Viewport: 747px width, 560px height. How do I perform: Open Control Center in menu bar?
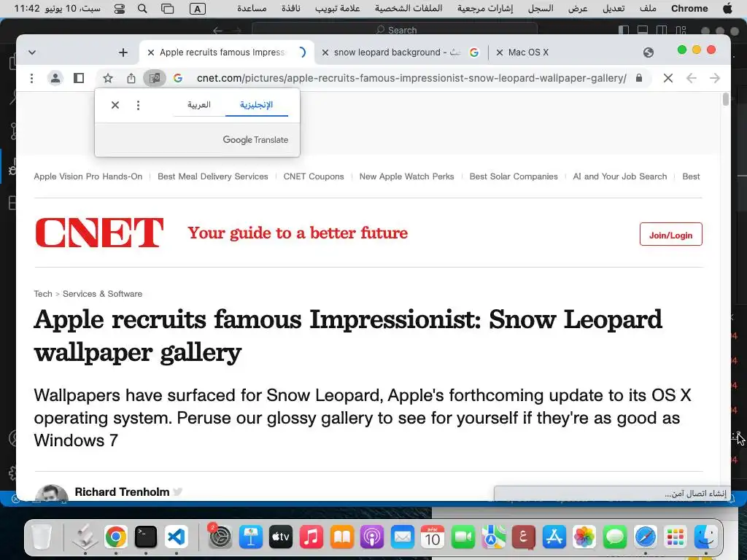pyautogui.click(x=120, y=9)
